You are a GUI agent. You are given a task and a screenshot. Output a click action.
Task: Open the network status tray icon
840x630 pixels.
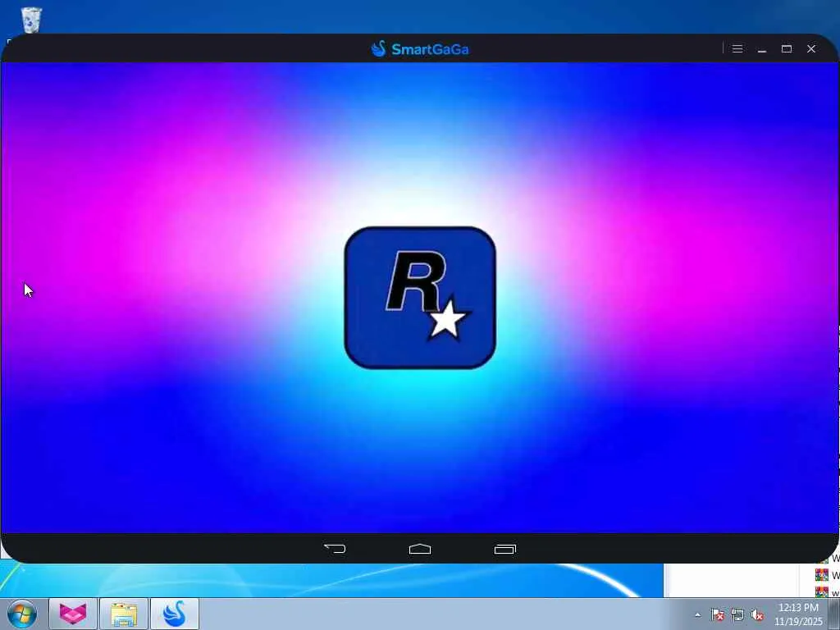pyautogui.click(x=737, y=614)
